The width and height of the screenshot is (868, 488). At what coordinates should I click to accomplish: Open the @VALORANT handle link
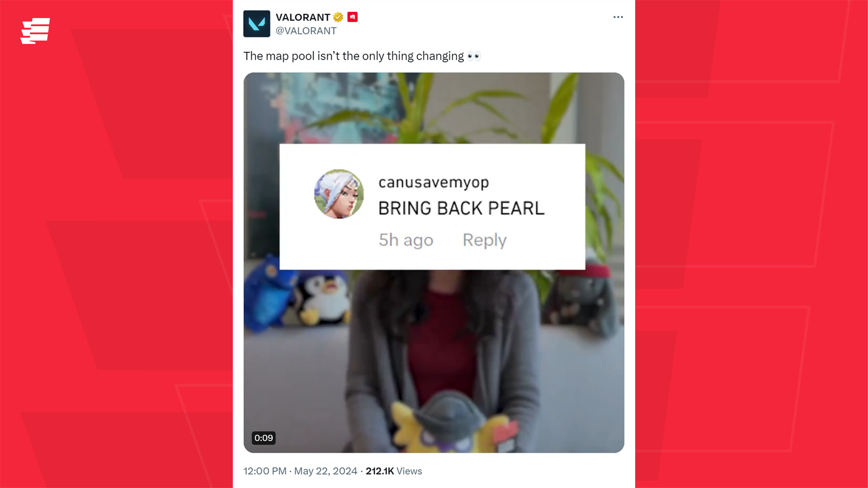(x=306, y=31)
